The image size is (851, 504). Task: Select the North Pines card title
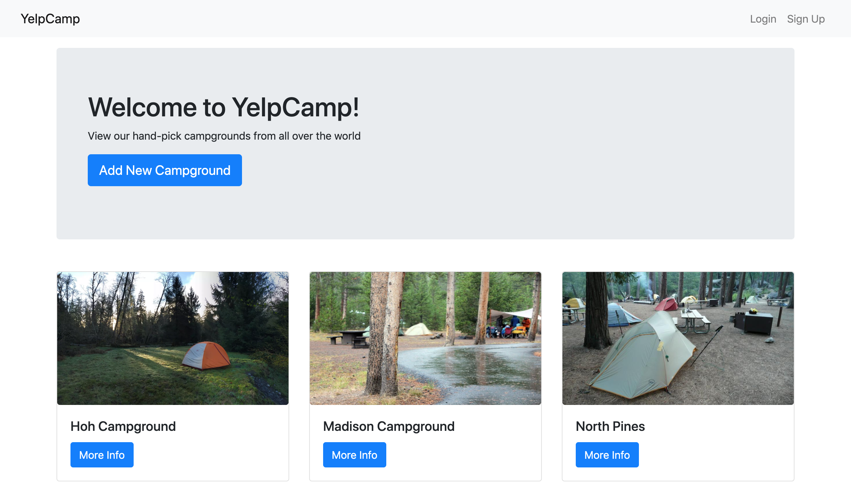(x=610, y=426)
